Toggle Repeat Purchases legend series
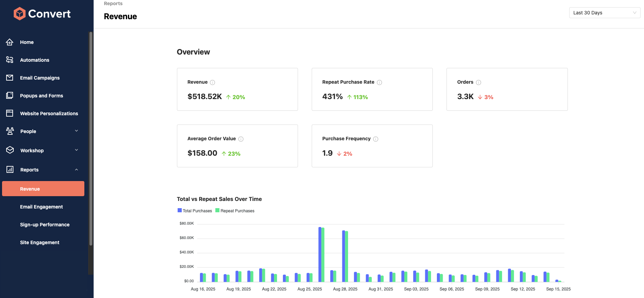644x298 pixels. 235,211
